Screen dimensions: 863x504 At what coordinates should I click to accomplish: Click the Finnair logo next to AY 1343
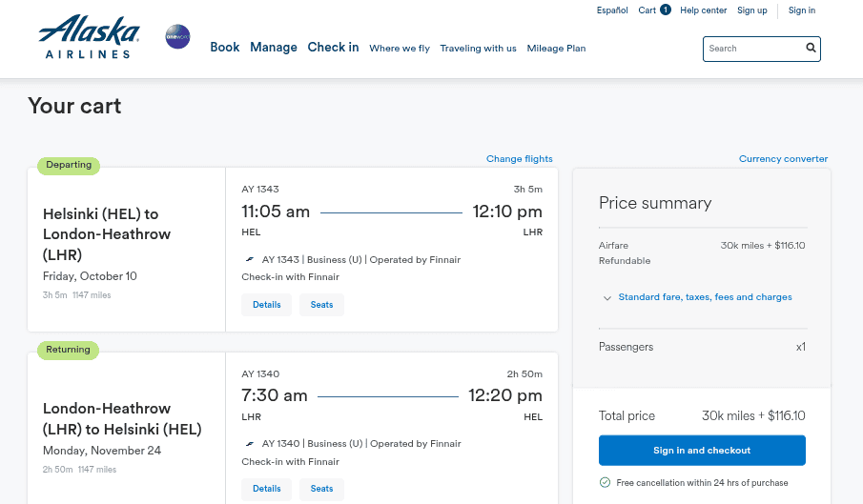250,259
